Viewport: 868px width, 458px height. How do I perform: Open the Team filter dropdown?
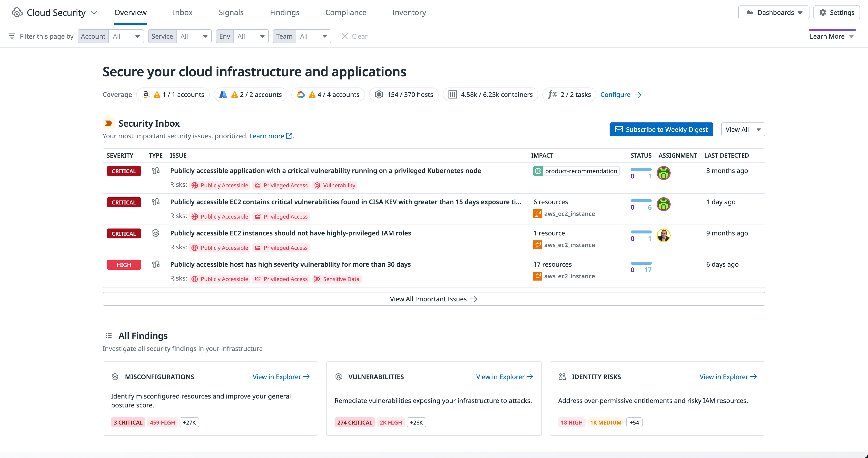[x=313, y=36]
